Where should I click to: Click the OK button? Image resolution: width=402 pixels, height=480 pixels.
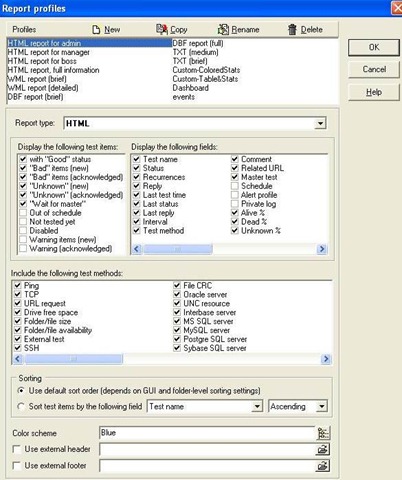tap(374, 47)
